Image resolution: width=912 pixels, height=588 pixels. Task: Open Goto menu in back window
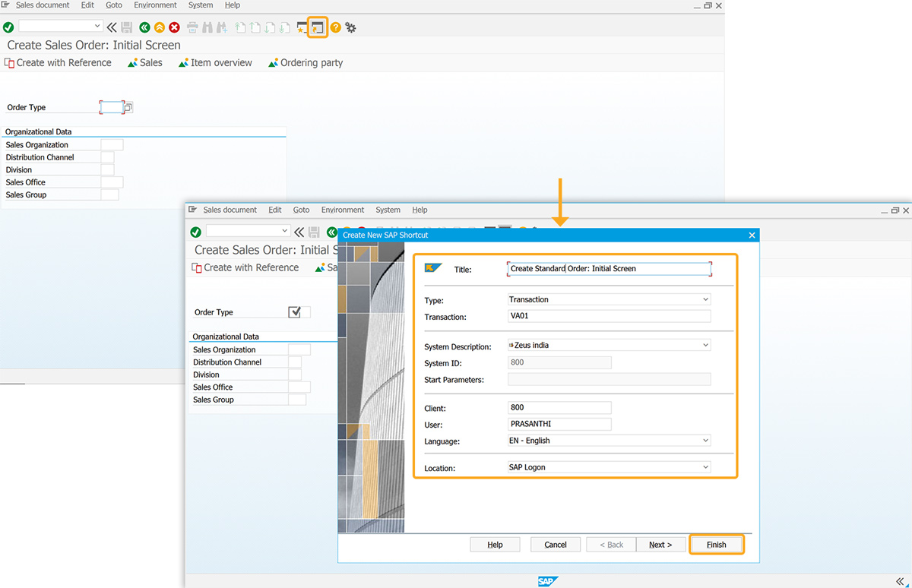click(x=114, y=5)
